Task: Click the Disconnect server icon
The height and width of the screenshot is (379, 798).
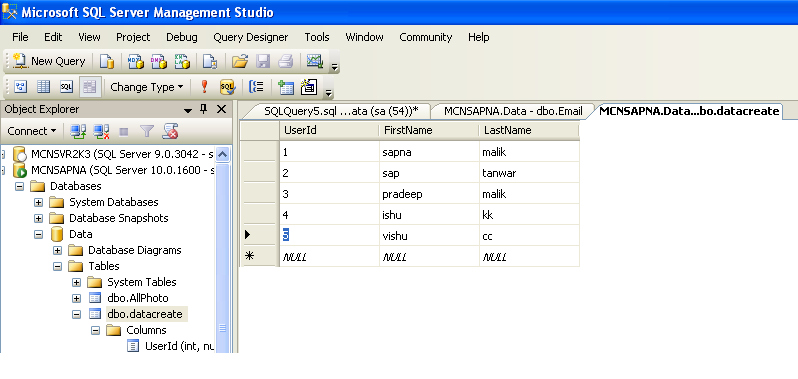Action: point(102,131)
